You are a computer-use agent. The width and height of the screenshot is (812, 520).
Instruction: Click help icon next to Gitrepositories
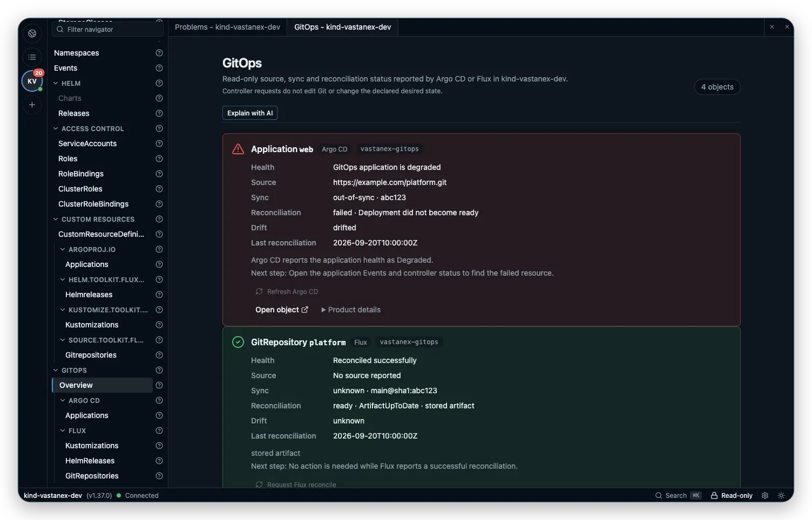pyautogui.click(x=159, y=355)
